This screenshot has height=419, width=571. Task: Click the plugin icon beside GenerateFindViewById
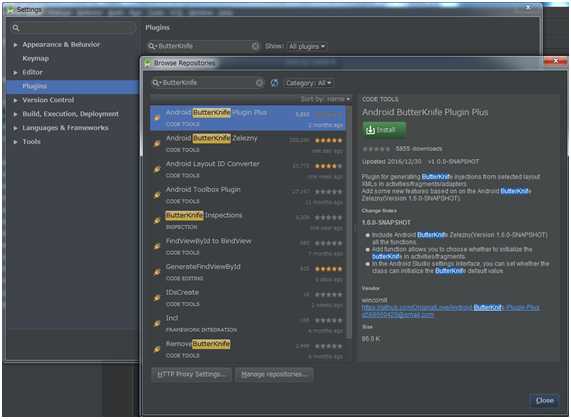pos(157,272)
